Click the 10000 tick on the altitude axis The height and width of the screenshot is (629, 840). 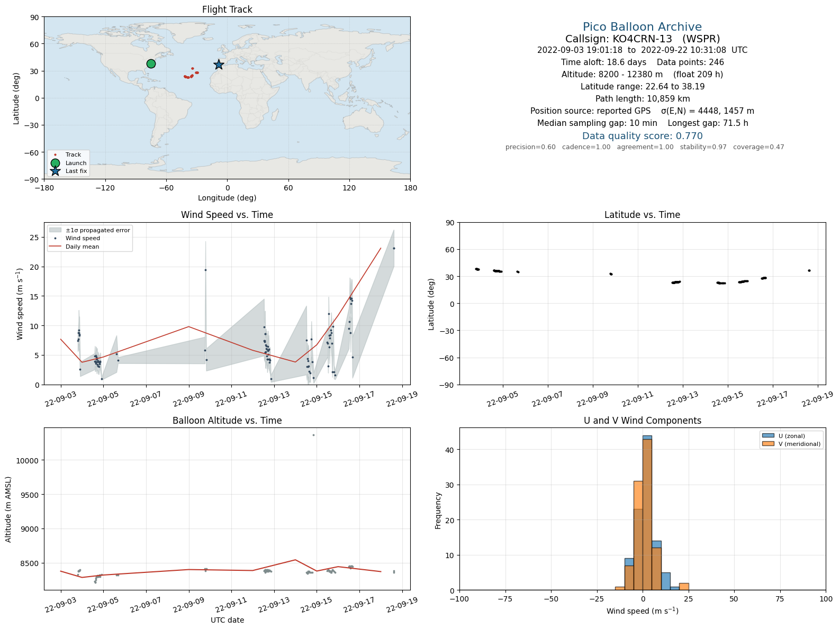pos(28,461)
